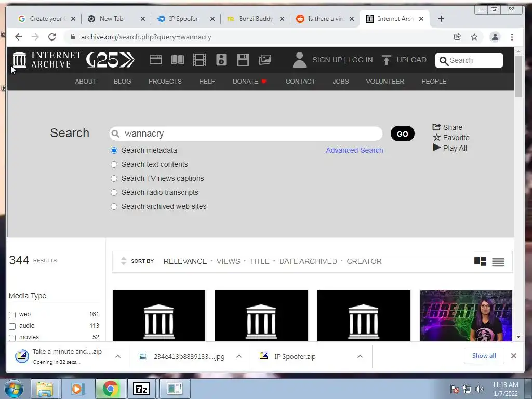Click the SIGN UP link
The width and height of the screenshot is (532, 399).
(x=327, y=60)
